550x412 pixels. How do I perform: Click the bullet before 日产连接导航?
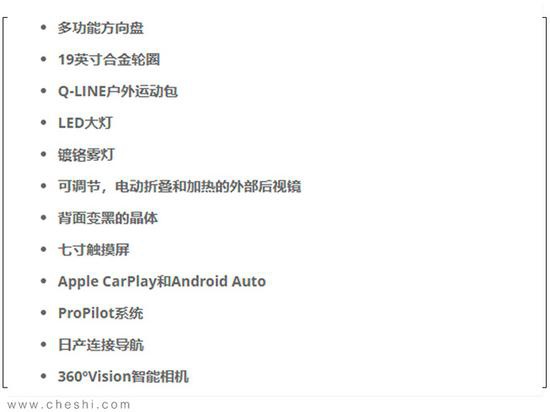point(43,344)
